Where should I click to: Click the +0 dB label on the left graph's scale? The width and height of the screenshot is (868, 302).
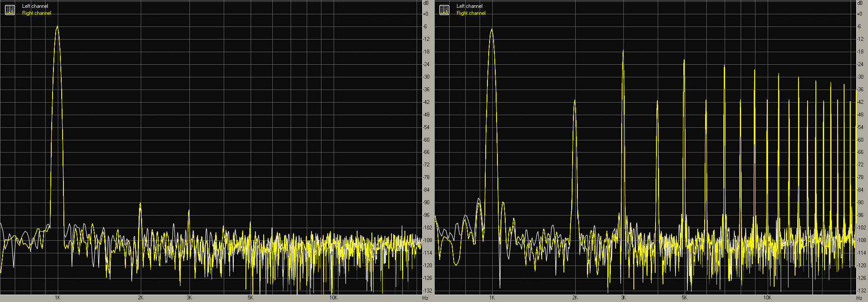click(x=425, y=14)
